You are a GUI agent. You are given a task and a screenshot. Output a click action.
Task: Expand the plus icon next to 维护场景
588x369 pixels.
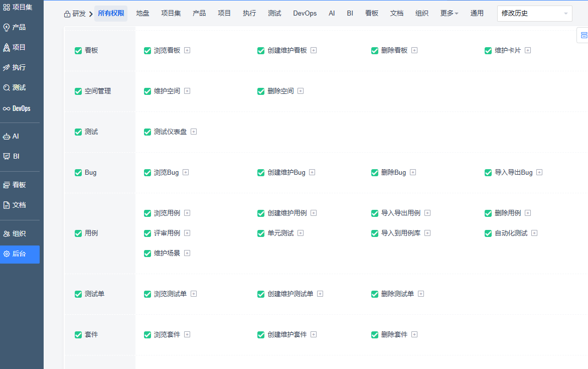(187, 253)
